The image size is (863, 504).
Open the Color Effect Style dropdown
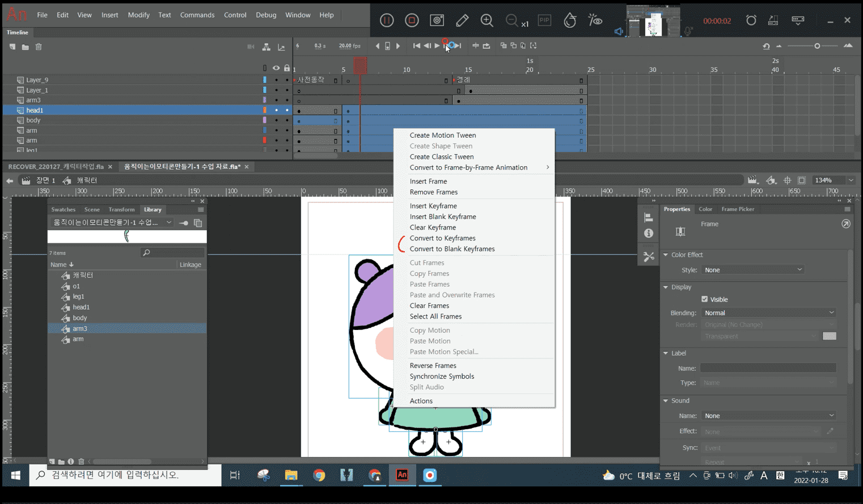pyautogui.click(x=753, y=270)
